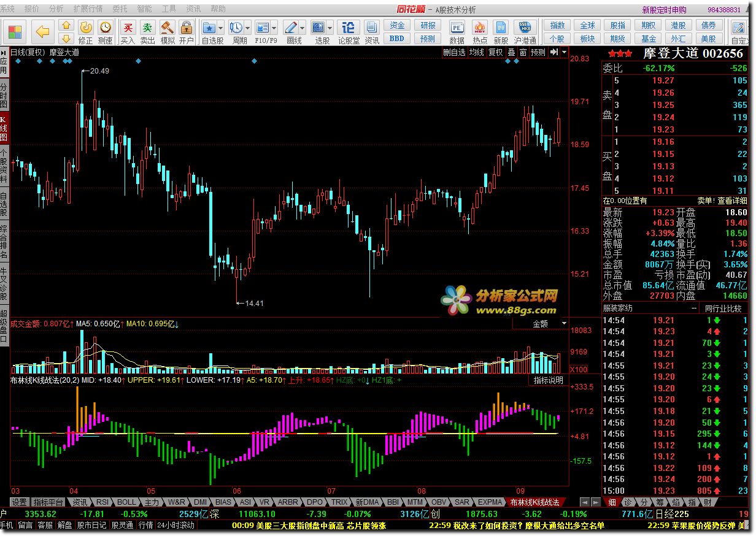Toggle 删自选 (remove from watchlist)
The width and height of the screenshot is (756, 536).
(x=455, y=52)
